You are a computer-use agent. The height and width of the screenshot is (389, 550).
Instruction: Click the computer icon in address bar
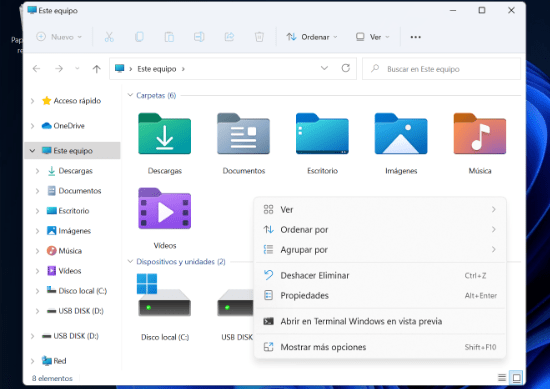coord(120,68)
